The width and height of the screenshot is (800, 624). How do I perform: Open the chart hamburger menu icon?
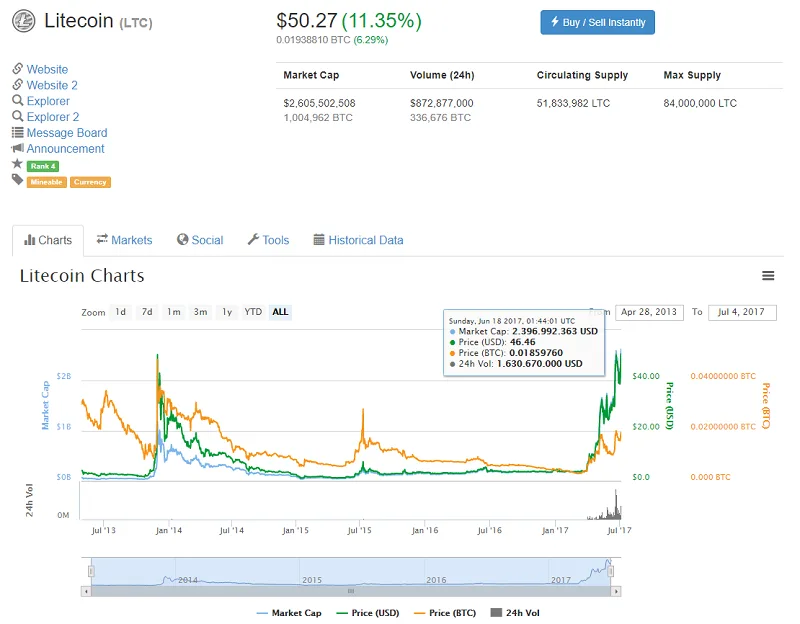click(768, 276)
